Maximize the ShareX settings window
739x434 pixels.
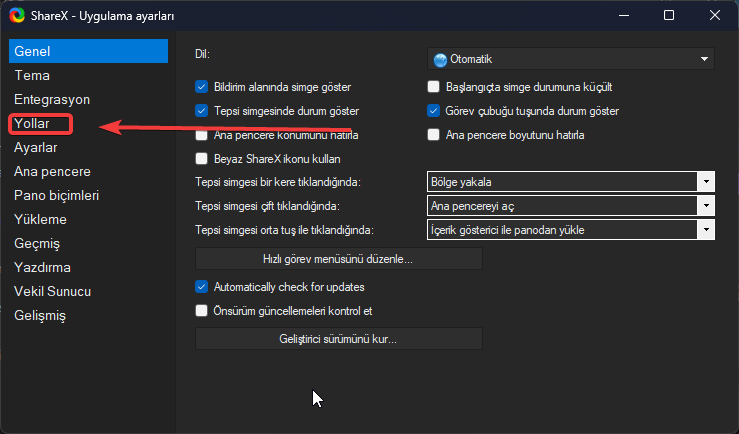669,16
